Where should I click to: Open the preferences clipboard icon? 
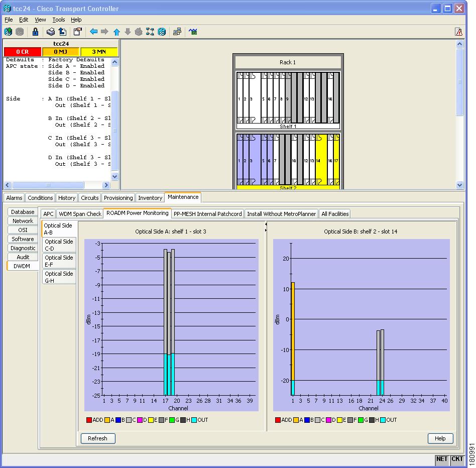pos(78,32)
